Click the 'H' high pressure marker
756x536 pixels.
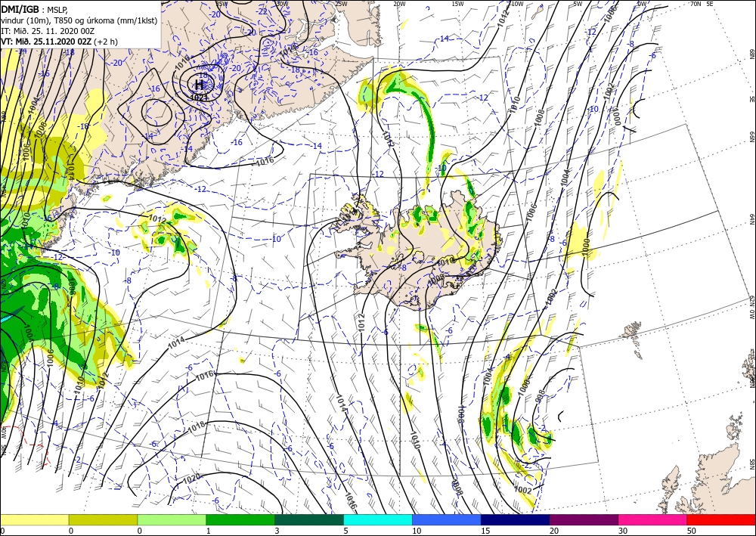[199, 85]
